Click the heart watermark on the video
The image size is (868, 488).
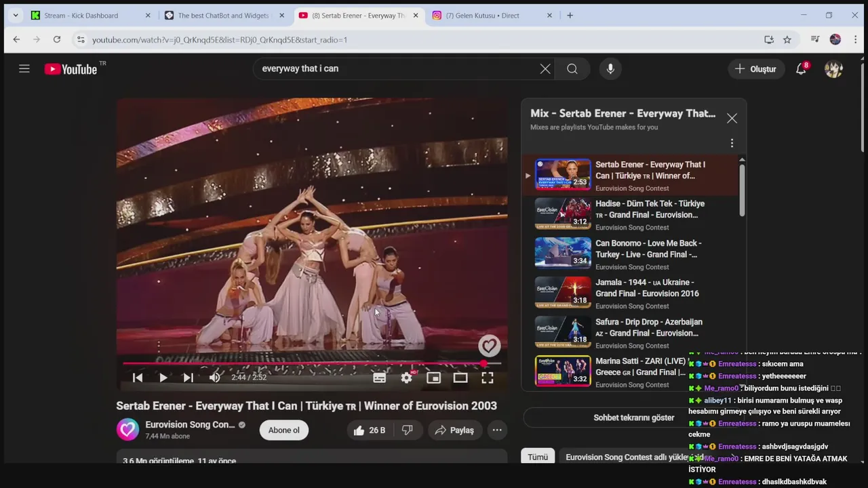489,346
